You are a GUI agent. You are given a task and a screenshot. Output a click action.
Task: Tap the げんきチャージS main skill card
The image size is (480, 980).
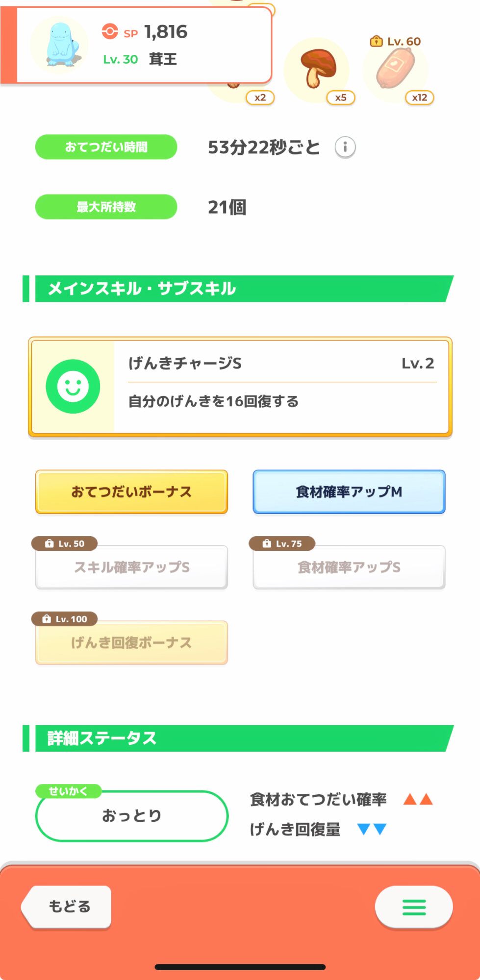click(x=281, y=387)
